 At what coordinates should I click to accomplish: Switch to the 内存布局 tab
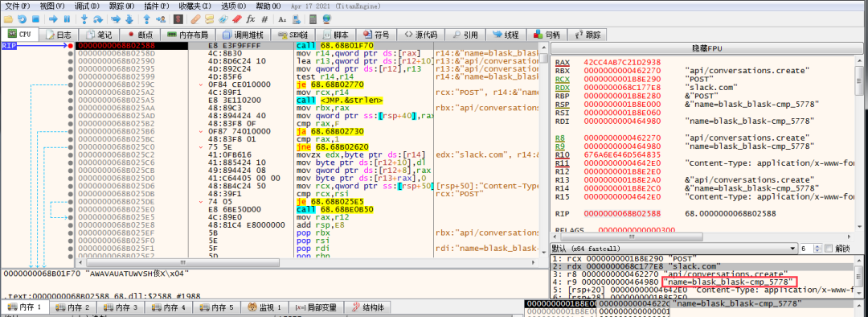(x=192, y=35)
